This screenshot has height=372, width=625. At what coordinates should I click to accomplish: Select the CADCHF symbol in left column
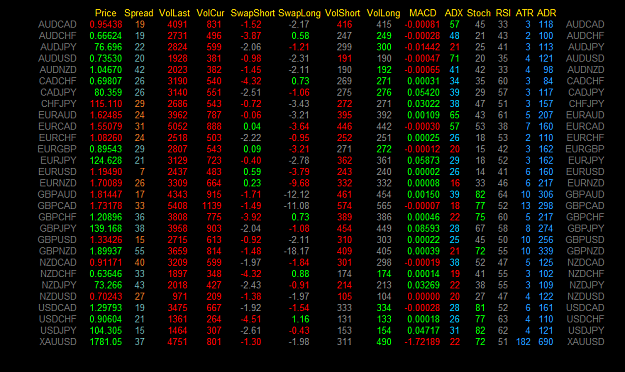[57, 81]
